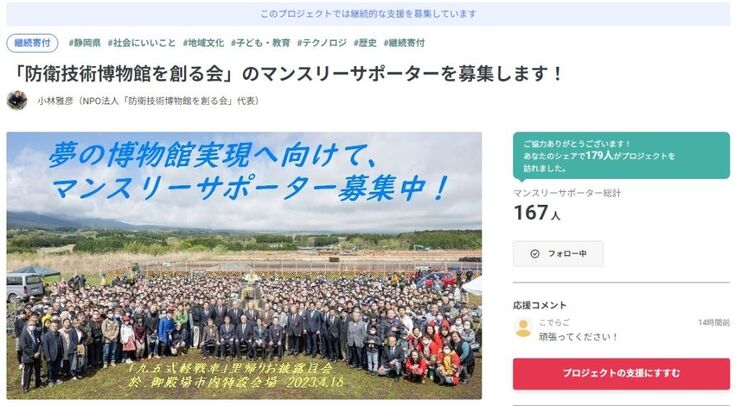The width and height of the screenshot is (736, 406).
Task: Open the #テクノロジ hashtag
Action: pos(322,43)
